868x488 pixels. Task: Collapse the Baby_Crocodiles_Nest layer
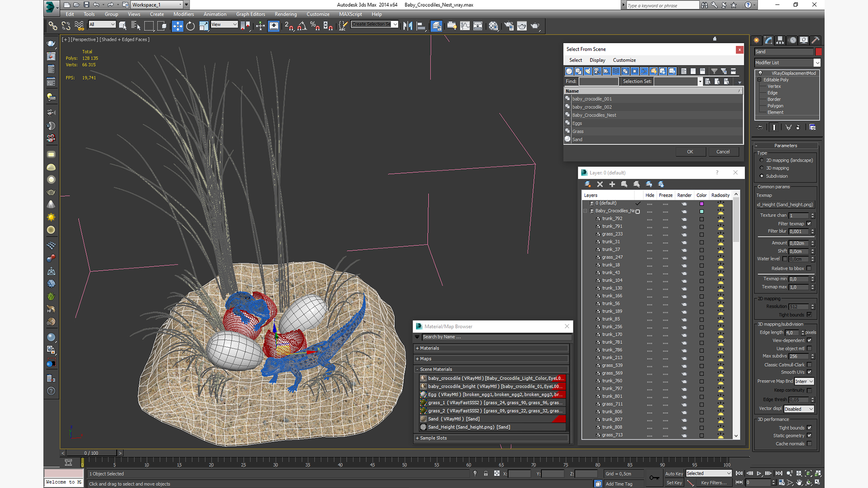[x=585, y=211]
